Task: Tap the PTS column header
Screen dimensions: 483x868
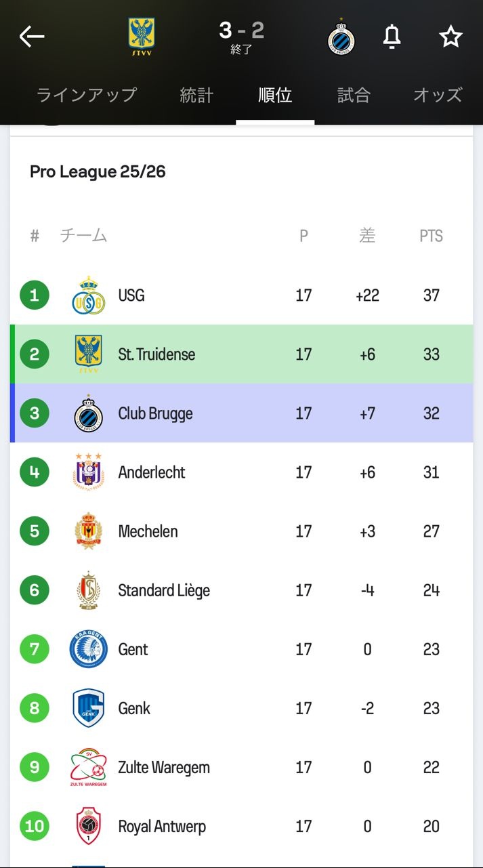Action: [x=431, y=236]
